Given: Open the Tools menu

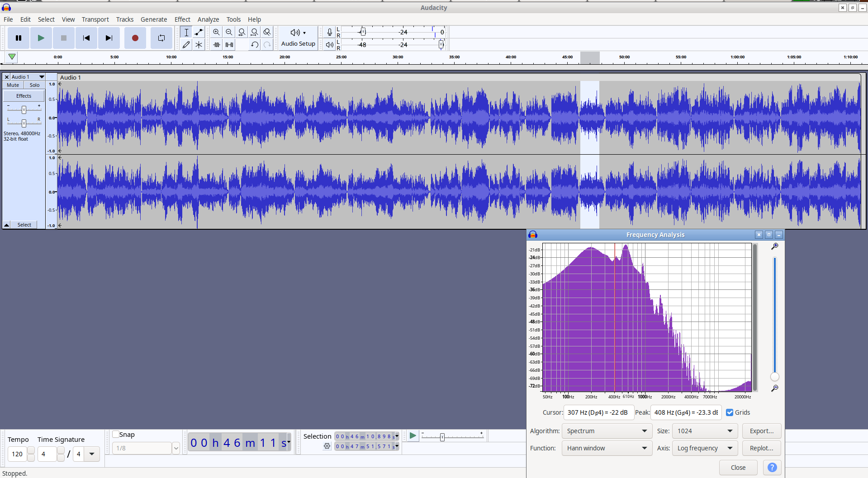Looking at the screenshot, I should pos(233,19).
